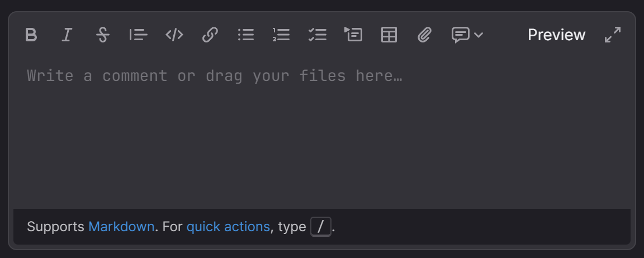Open the quick actions link

(228, 227)
